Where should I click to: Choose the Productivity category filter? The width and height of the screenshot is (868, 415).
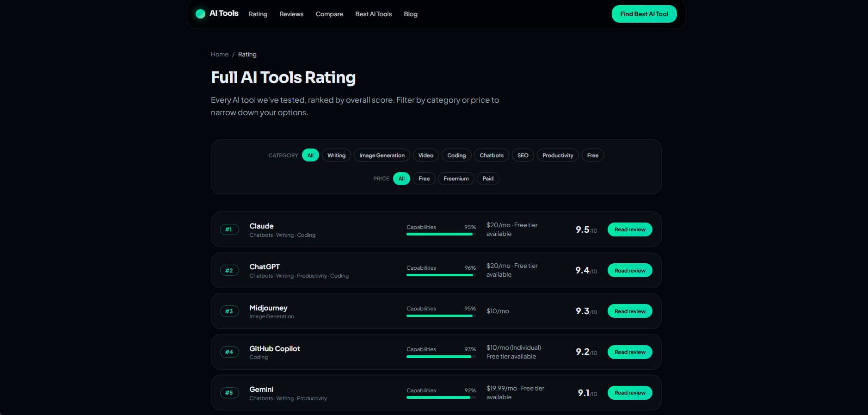558,155
